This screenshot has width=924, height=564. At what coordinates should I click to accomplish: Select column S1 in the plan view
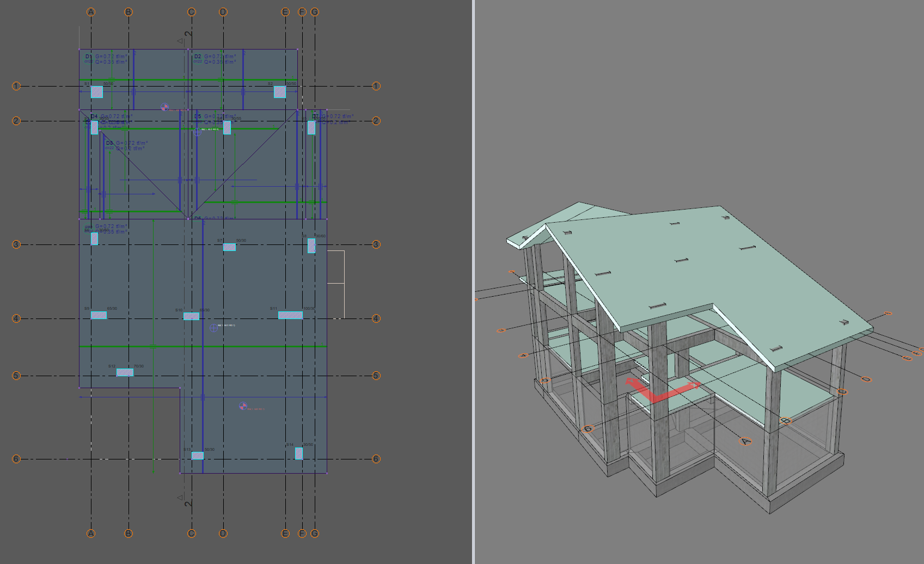click(x=96, y=92)
